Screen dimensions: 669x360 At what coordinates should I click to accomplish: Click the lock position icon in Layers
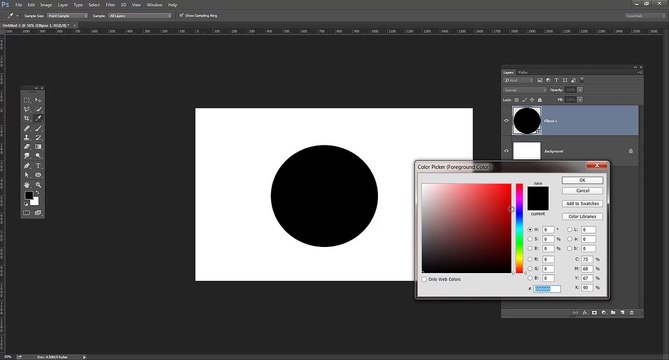(x=532, y=100)
